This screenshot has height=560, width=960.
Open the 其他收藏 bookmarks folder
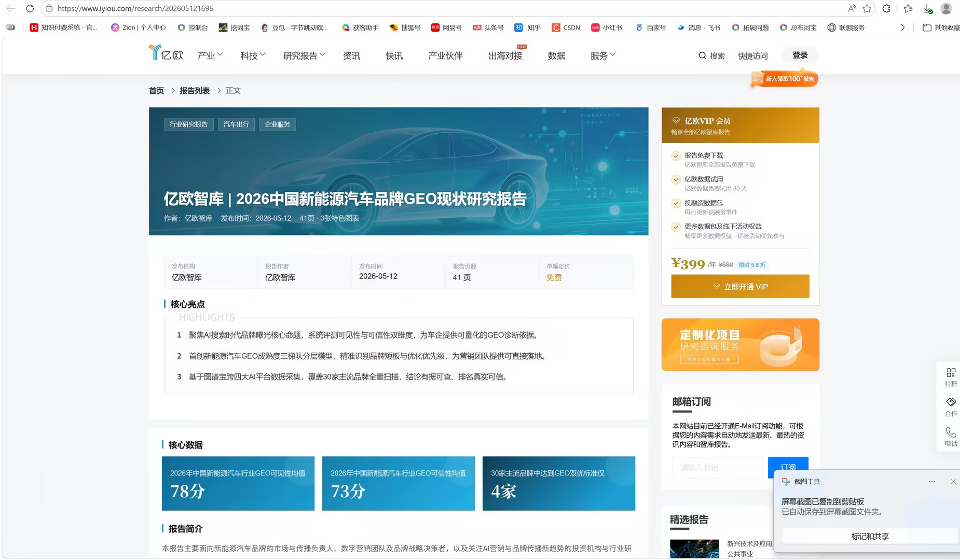[x=941, y=27]
